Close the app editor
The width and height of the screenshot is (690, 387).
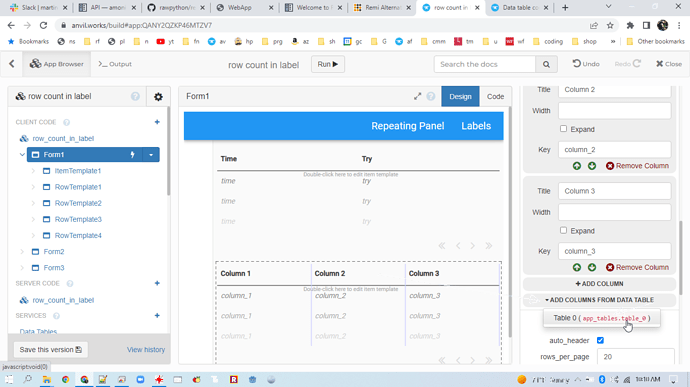(x=669, y=64)
